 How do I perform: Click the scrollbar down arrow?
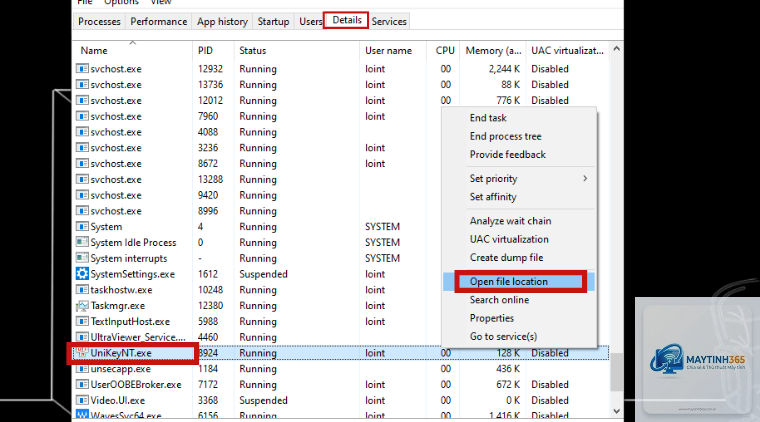click(x=617, y=411)
